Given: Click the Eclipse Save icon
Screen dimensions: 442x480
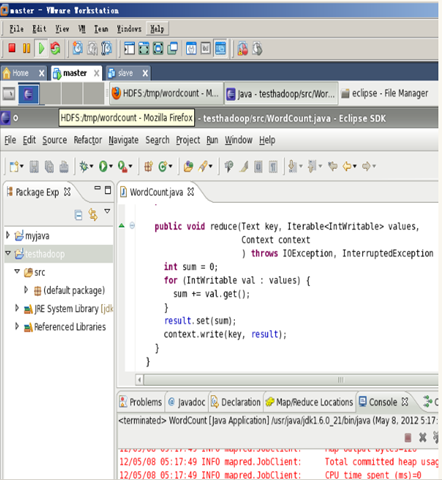Looking at the screenshot, I should [x=34, y=166].
